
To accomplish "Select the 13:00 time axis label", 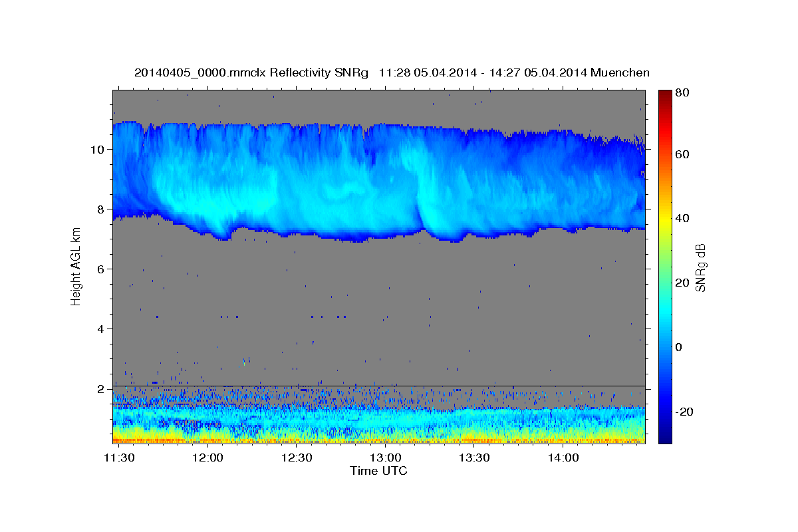I will coord(385,458).
